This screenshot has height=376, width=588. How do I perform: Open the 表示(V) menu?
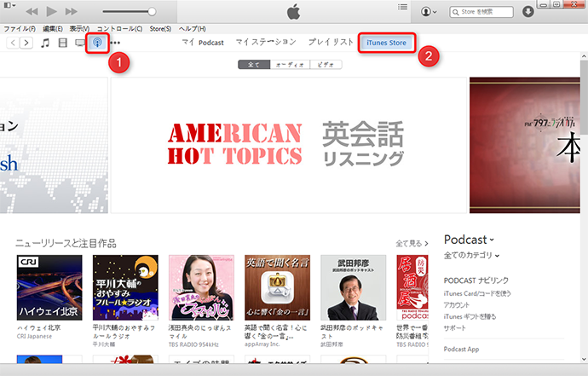(x=79, y=29)
